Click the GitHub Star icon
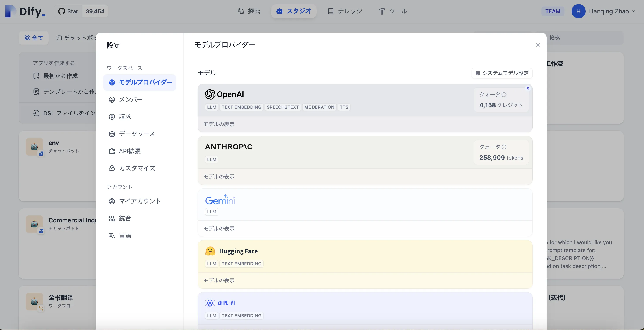The image size is (644, 330). pyautogui.click(x=61, y=11)
